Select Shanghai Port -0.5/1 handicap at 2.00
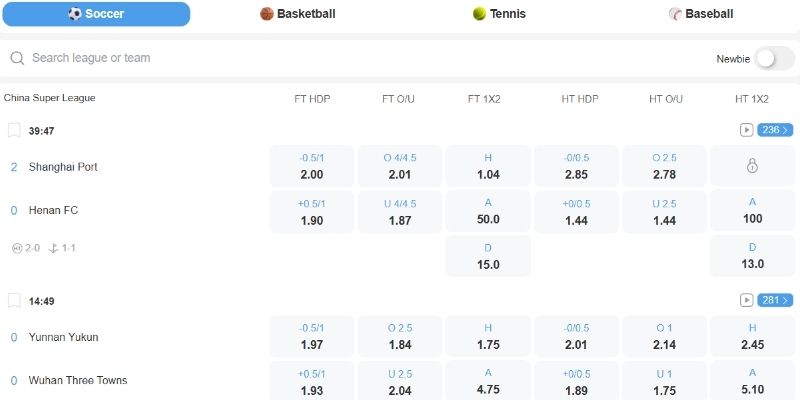800x400 pixels. click(312, 166)
